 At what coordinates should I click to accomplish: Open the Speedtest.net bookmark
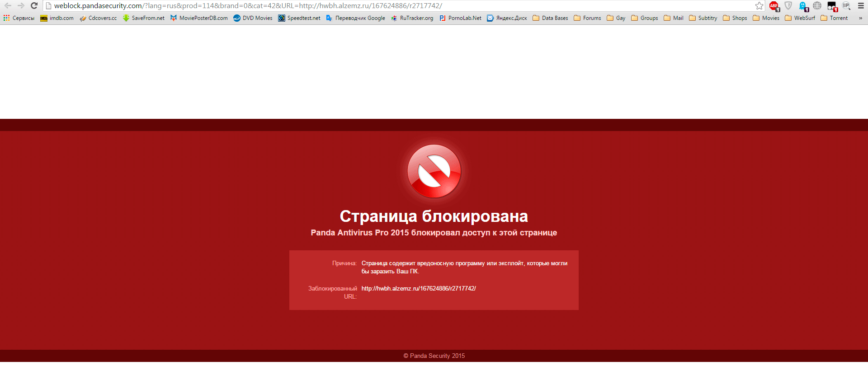[299, 18]
